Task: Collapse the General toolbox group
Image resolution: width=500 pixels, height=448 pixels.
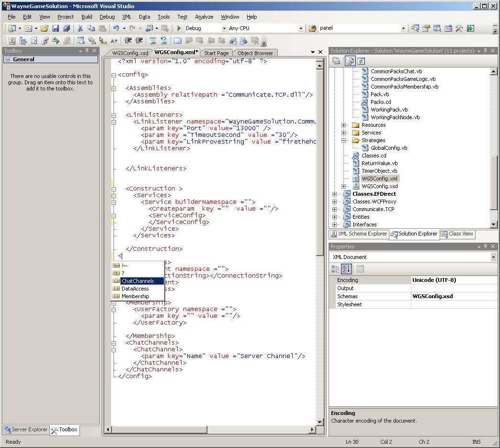Action: [x=8, y=59]
